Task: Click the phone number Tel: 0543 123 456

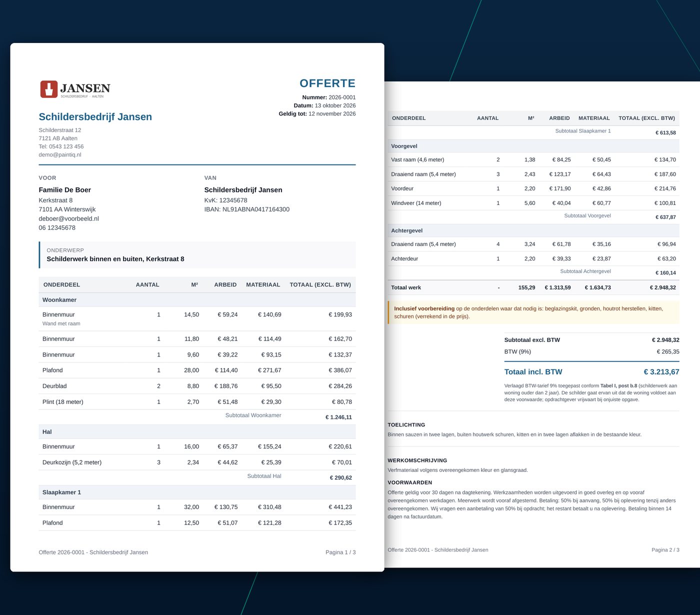Action: 61,146
